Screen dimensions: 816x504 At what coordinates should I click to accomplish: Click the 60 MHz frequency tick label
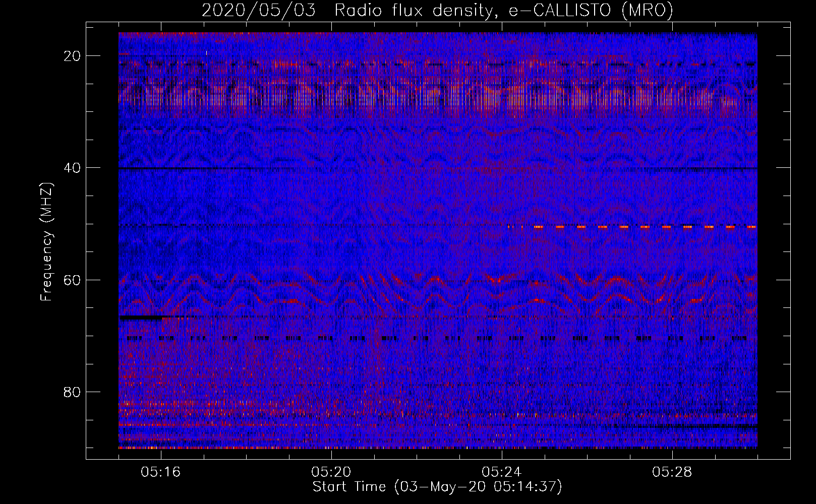click(x=73, y=280)
